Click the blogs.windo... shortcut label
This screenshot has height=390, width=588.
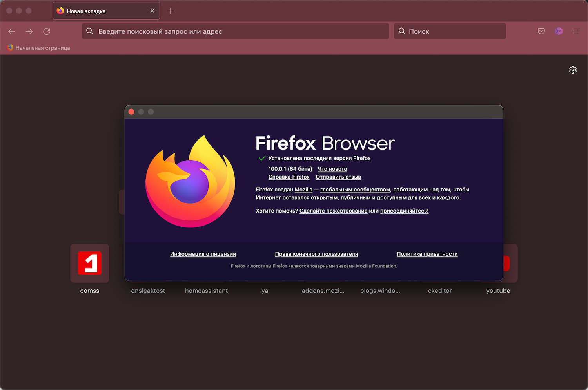380,291
